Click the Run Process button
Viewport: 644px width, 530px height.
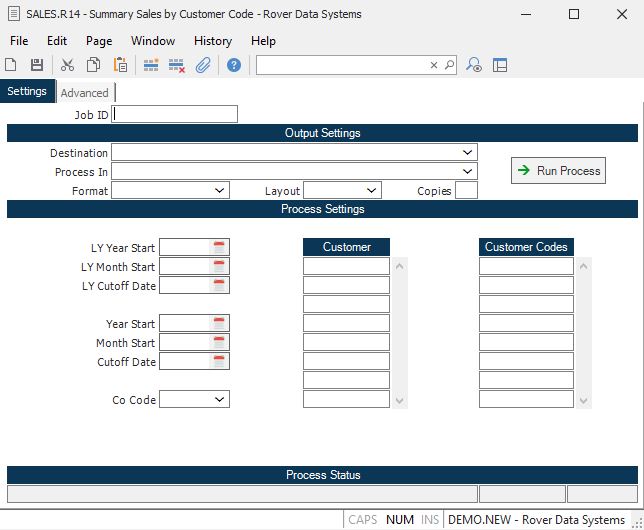558,170
